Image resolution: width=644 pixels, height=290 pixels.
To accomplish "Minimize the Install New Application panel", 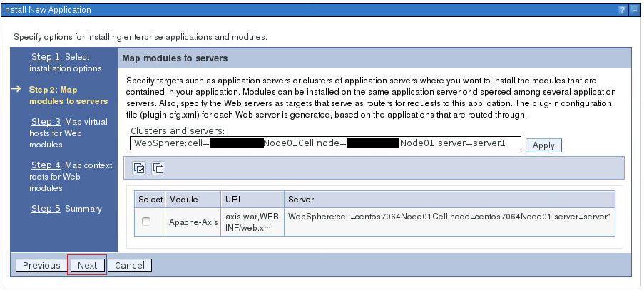I will 635,10.
